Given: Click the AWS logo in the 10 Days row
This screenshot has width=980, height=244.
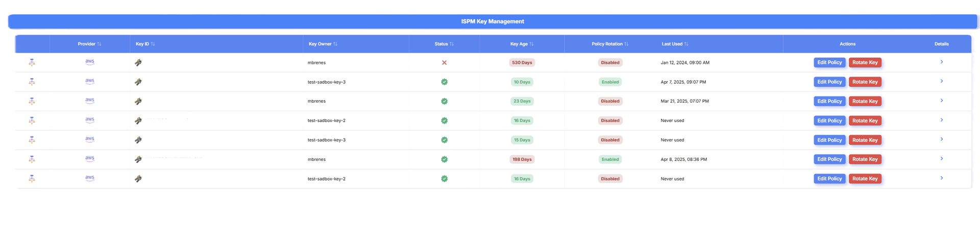Looking at the screenshot, I should click(x=90, y=81).
